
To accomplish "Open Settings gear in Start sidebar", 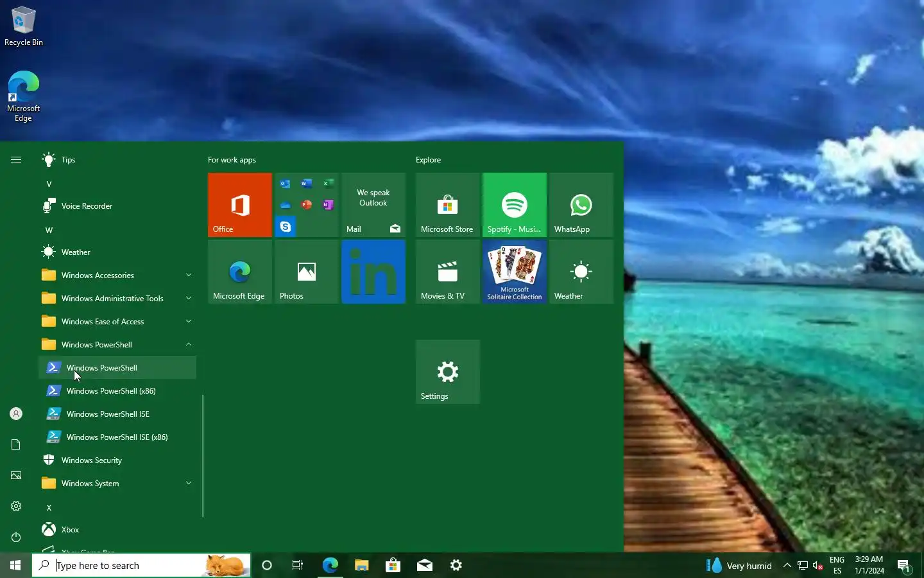I will click(16, 506).
